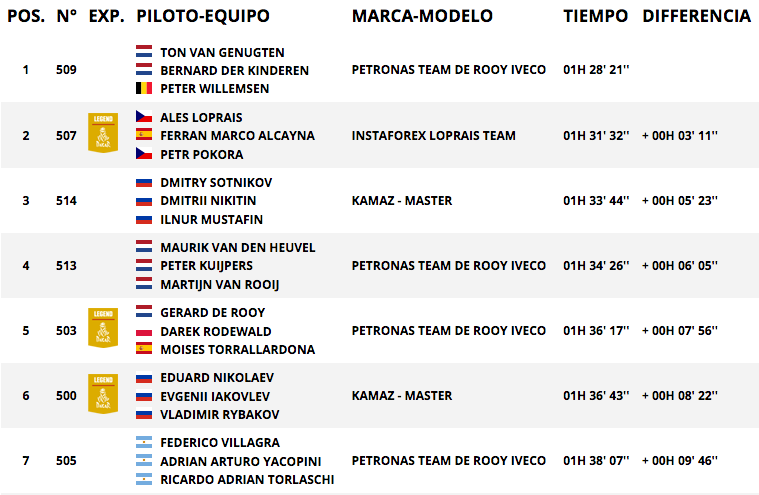The width and height of the screenshot is (759, 495).
Task: Click the PILOTO-EQUIPO column header
Action: click(203, 16)
